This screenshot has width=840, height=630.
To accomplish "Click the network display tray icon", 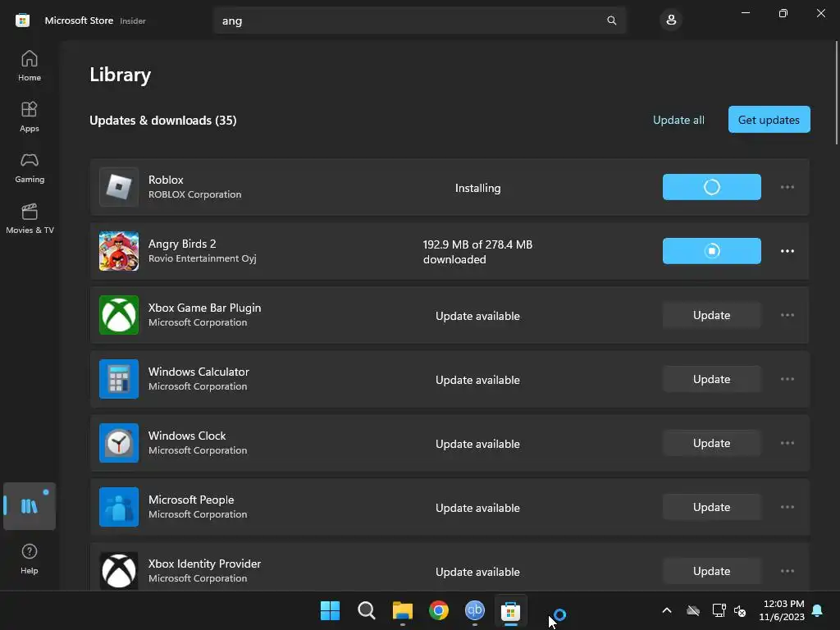I will pos(719,610).
